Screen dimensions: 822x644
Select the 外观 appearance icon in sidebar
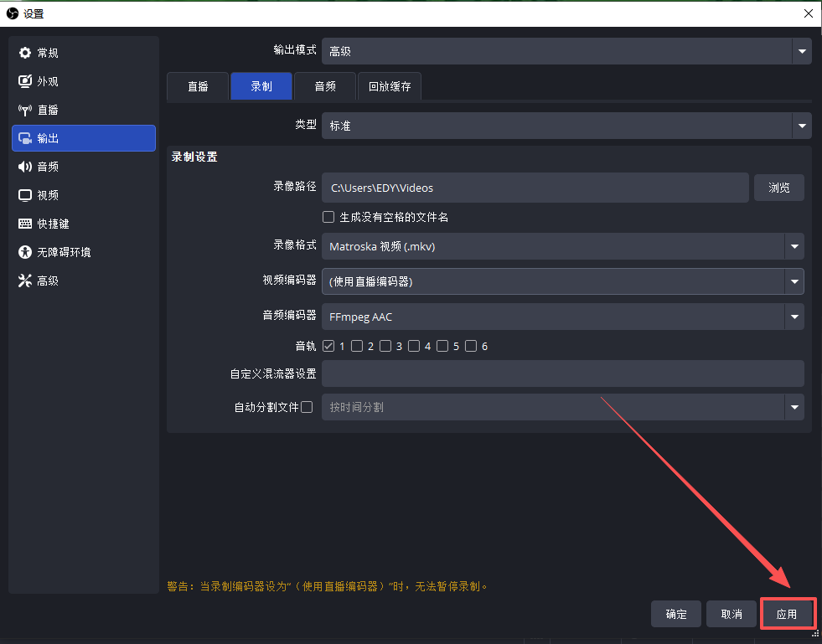(x=25, y=81)
